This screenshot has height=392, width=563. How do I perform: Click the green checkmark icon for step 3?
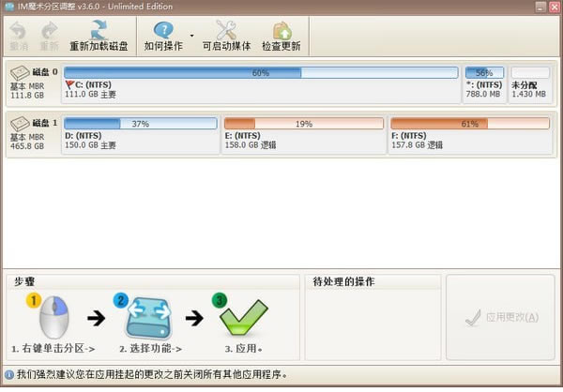click(244, 317)
